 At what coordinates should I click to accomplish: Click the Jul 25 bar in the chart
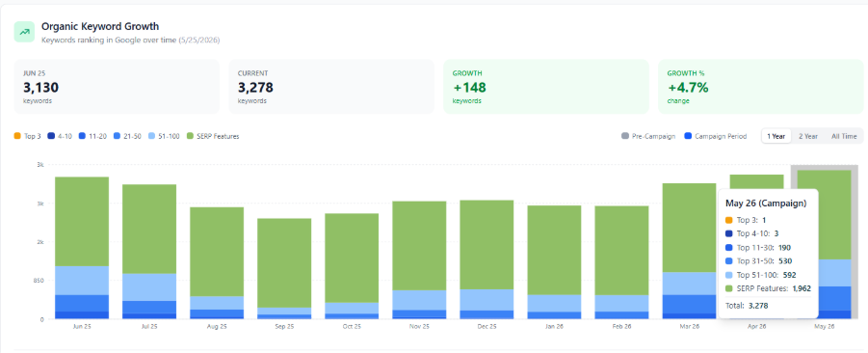click(149, 252)
